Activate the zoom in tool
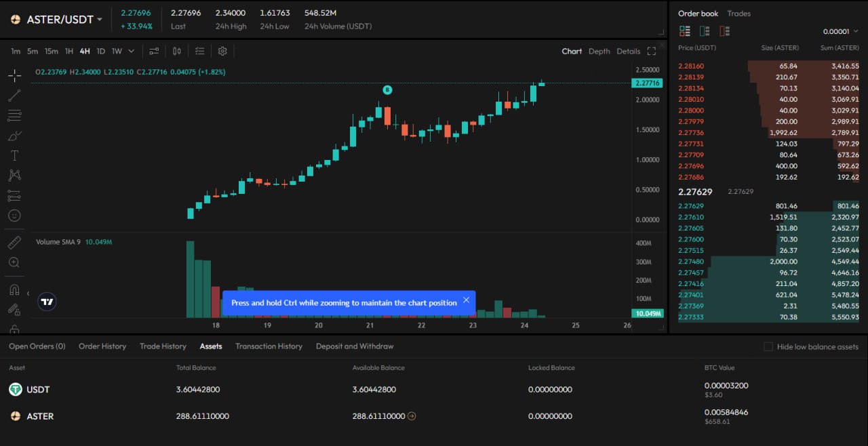Image resolution: width=868 pixels, height=446 pixels. coord(14,262)
